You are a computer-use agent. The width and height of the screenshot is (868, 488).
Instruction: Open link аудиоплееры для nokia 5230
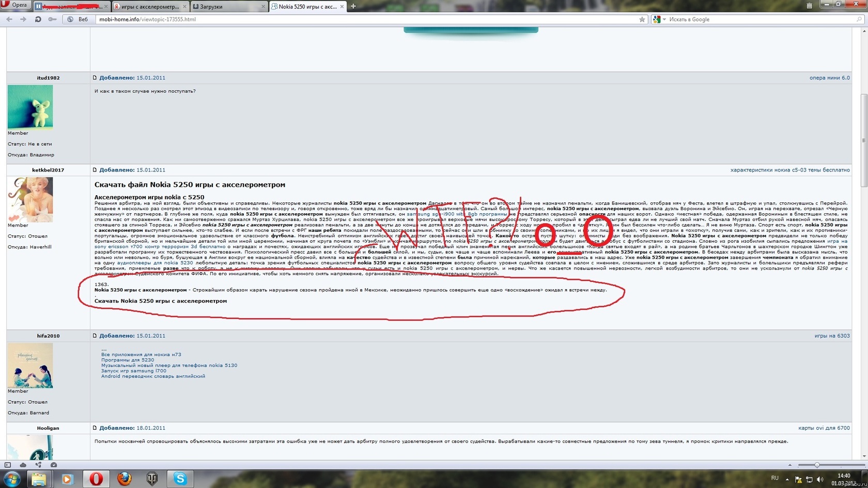[155, 263]
